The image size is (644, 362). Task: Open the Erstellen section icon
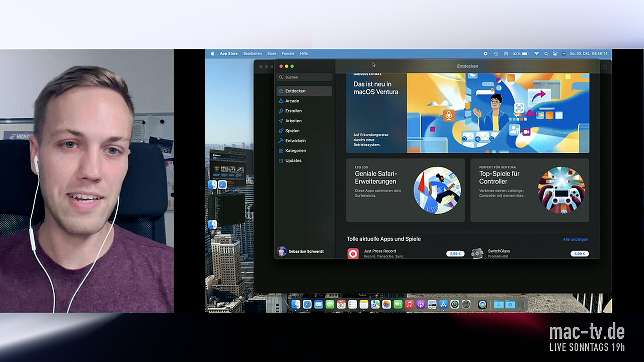click(281, 111)
